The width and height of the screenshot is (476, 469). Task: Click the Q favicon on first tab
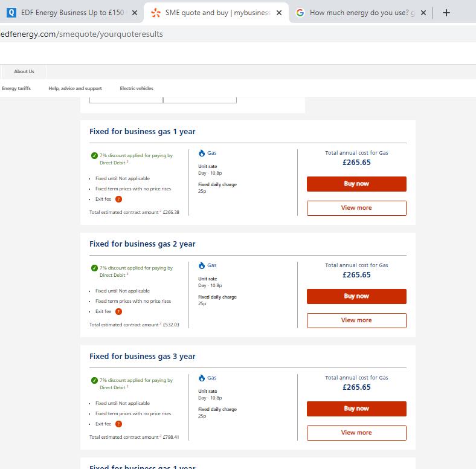tap(11, 13)
